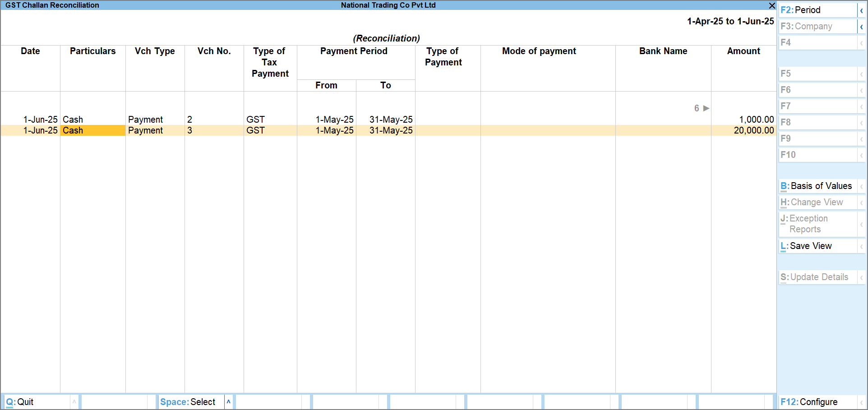868x410 pixels.
Task: Click the small arrow beside Basis of Values
Action: (861, 186)
